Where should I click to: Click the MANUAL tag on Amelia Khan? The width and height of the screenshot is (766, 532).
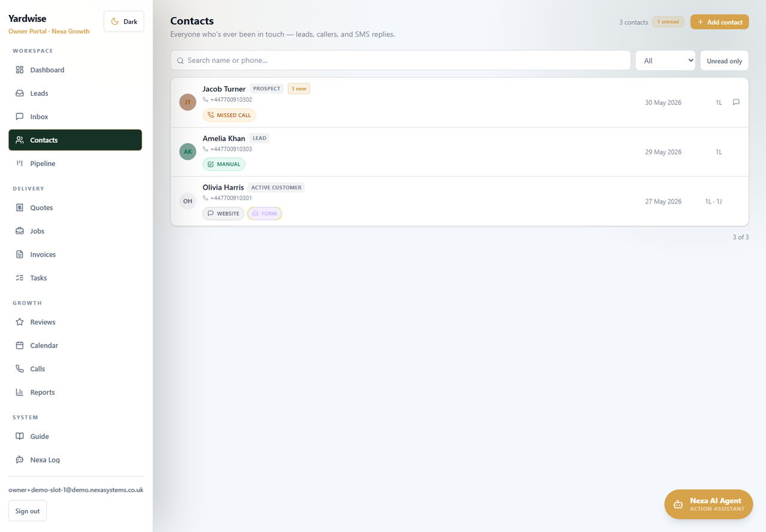[224, 164]
